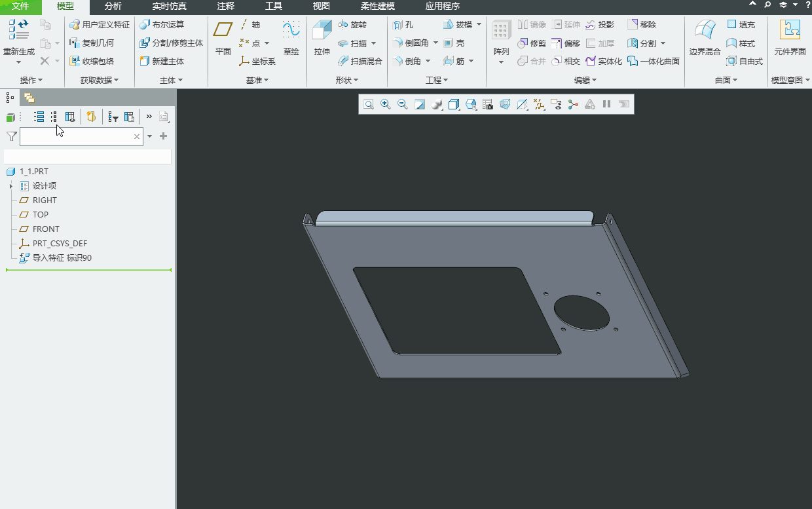Clear the model tree search field
The height and width of the screenshot is (509, 812).
pos(137,136)
